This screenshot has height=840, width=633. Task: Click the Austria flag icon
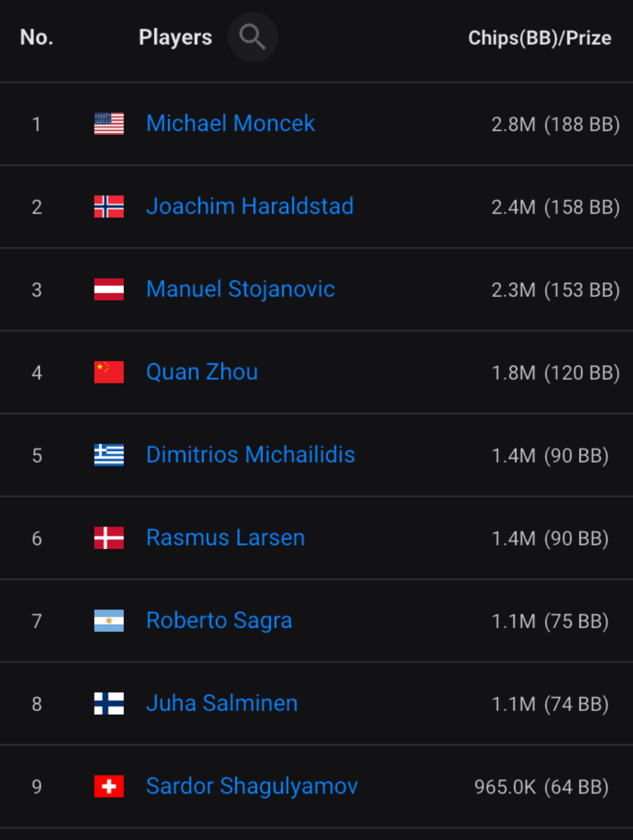click(x=109, y=289)
